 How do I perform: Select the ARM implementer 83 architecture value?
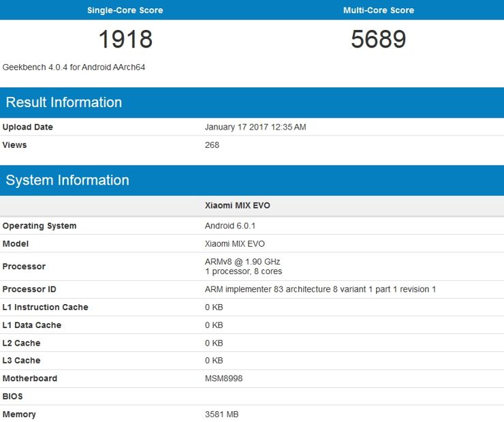click(x=320, y=289)
